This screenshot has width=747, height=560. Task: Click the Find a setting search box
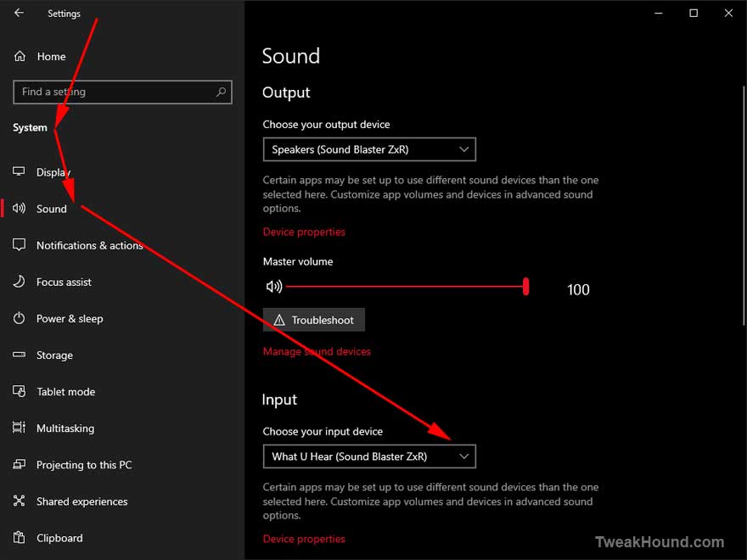pos(122,92)
